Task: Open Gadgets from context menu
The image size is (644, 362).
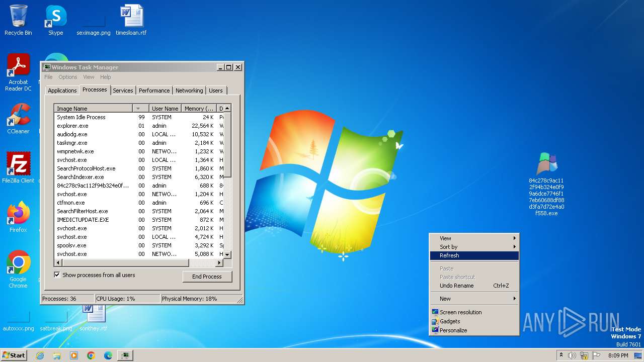Action: click(x=474, y=321)
